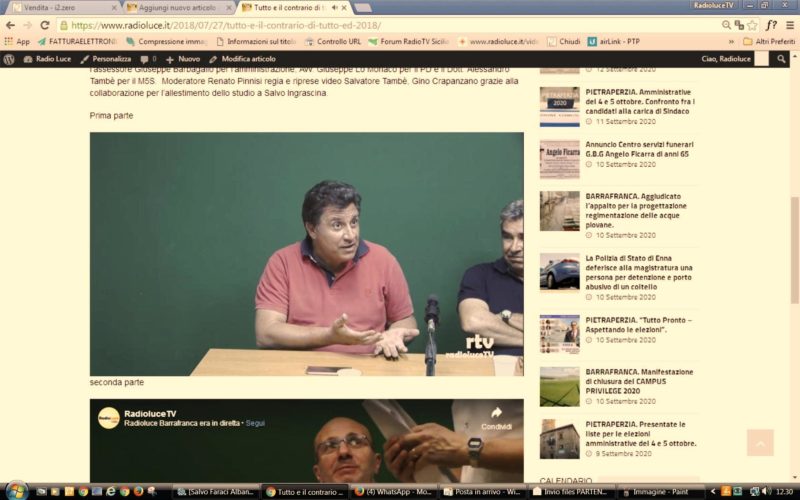This screenshot has height=500, width=800.
Task: Switch to Salvo Faraci Alban taskbar window
Action: [x=215, y=492]
